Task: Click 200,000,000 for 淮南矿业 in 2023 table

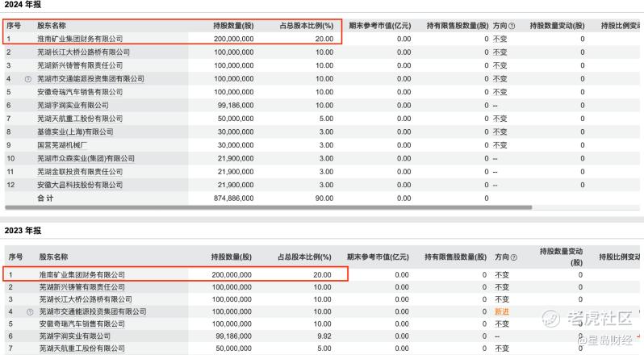Action: 232,274
